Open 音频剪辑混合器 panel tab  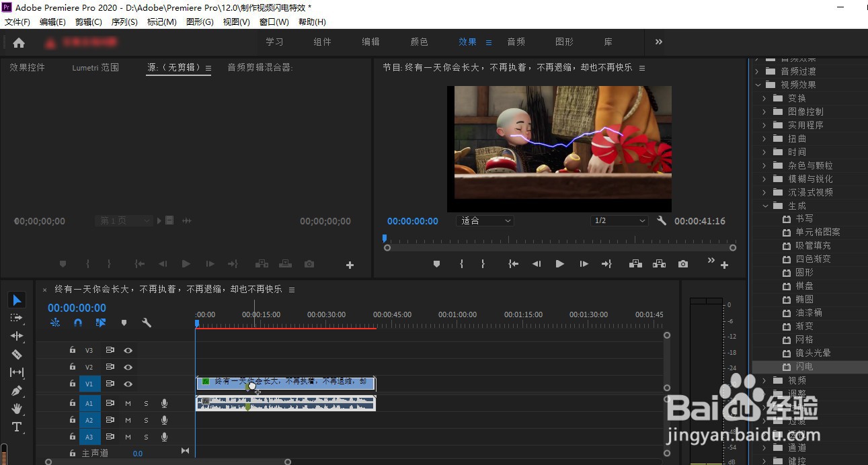click(x=260, y=67)
